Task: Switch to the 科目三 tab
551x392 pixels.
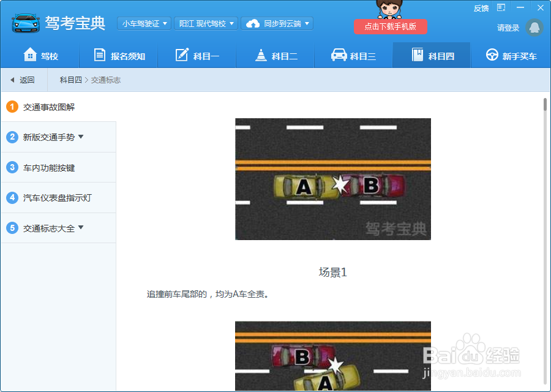Action: [353, 55]
